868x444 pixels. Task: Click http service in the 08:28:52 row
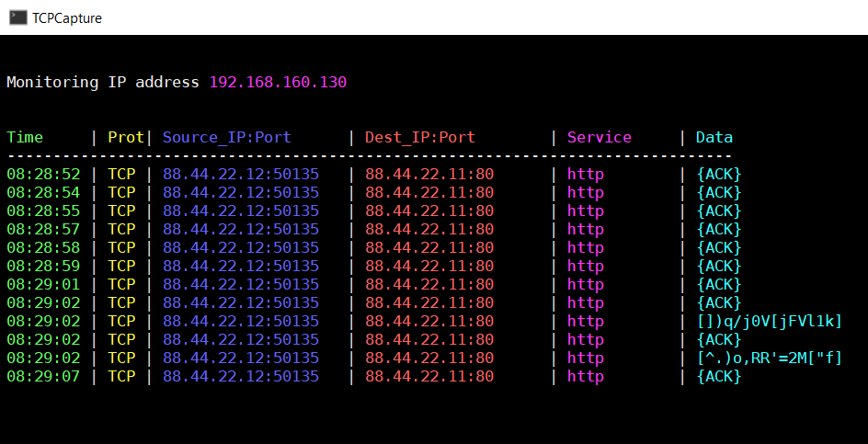[x=586, y=175]
